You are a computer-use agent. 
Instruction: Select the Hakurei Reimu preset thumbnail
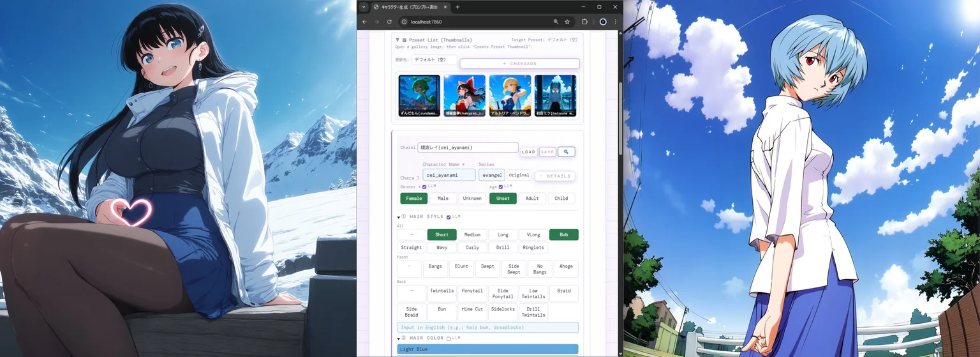pyautogui.click(x=464, y=96)
